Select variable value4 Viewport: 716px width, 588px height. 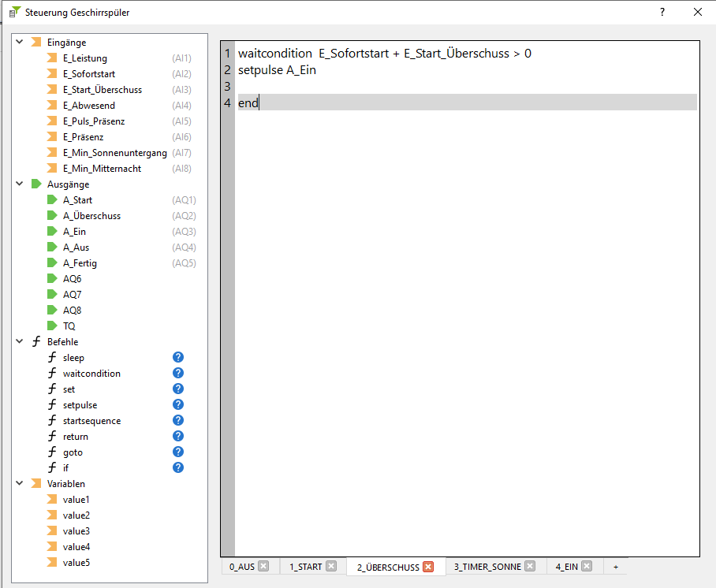tap(76, 547)
